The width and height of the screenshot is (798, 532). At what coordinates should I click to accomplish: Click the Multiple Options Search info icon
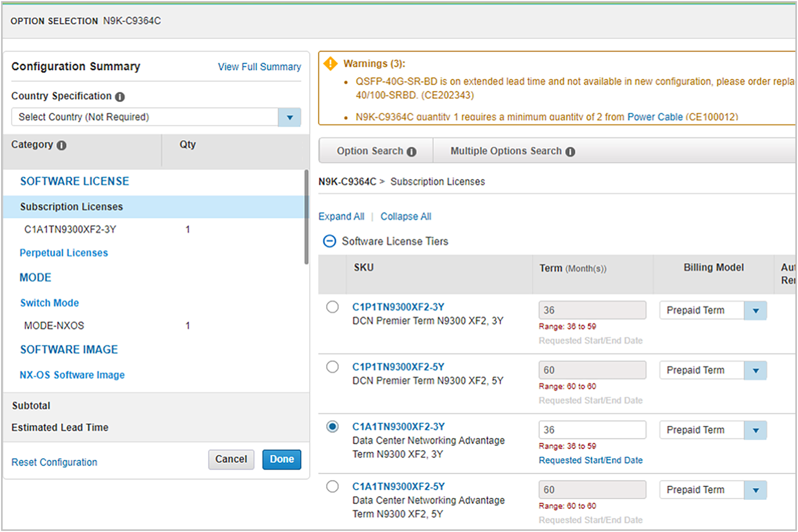pyautogui.click(x=570, y=152)
